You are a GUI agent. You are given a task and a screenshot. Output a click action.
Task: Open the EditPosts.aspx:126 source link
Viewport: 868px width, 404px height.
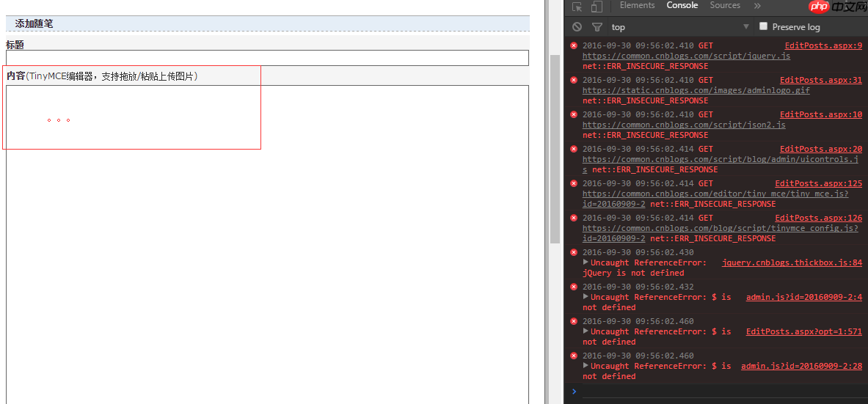[818, 218]
